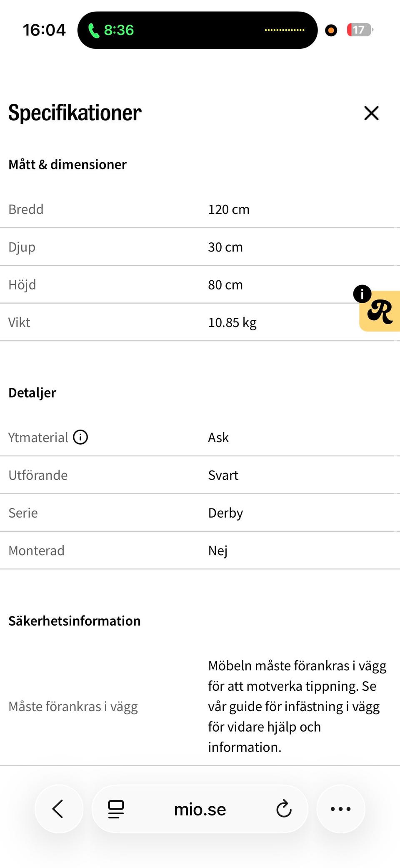Tap the Säkerhetsinformation heading
The width and height of the screenshot is (400, 868).
[75, 621]
